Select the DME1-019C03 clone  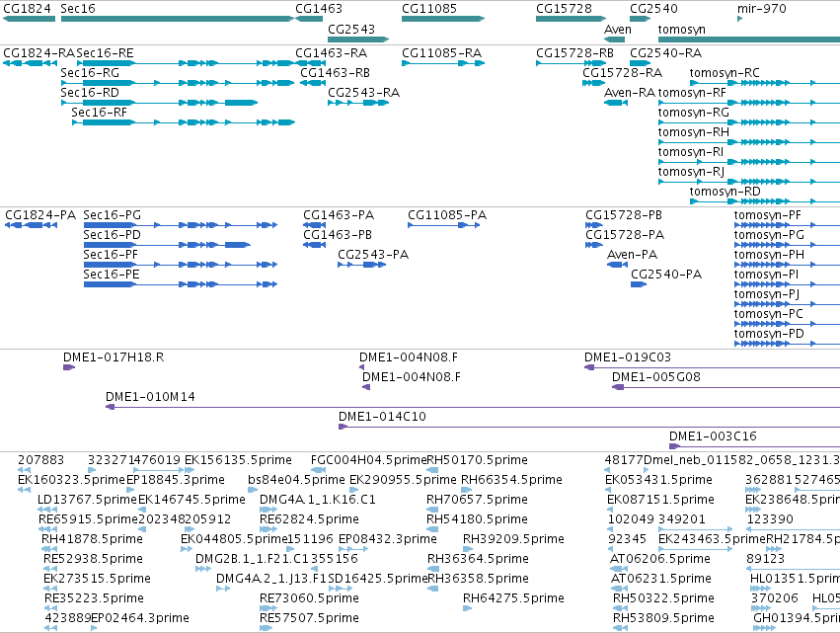712,367
